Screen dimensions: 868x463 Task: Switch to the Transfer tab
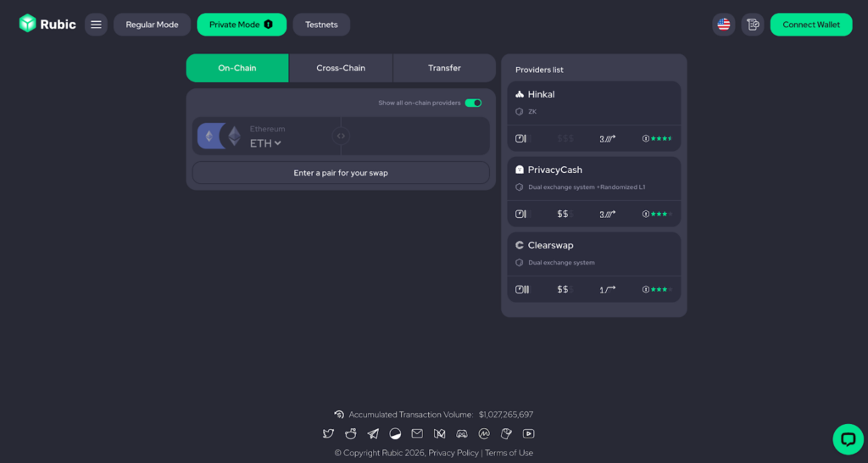pos(444,68)
